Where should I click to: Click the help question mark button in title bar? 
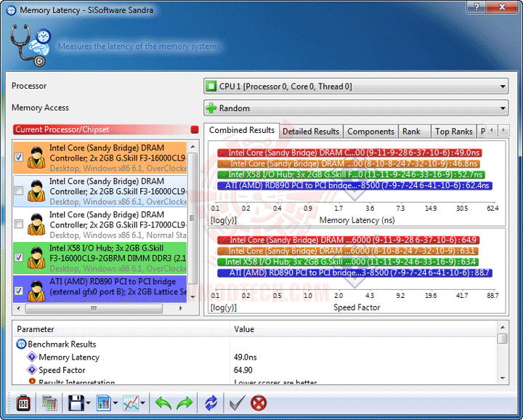[477, 7]
